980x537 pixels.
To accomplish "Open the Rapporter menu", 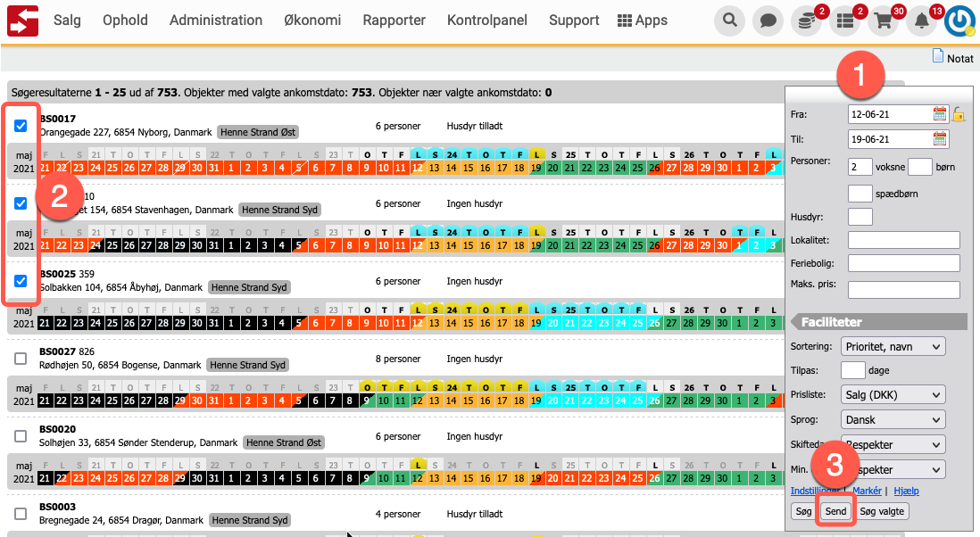I will (394, 20).
